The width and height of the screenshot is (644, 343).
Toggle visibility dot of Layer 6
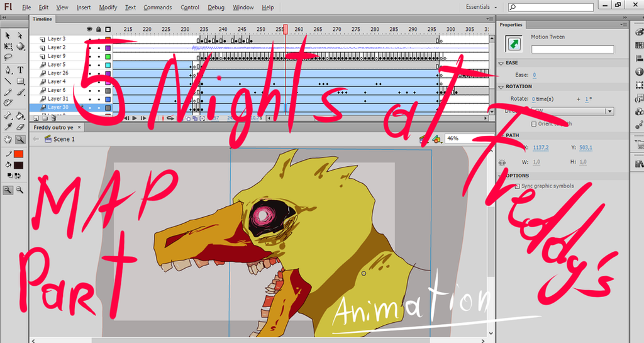click(x=90, y=91)
